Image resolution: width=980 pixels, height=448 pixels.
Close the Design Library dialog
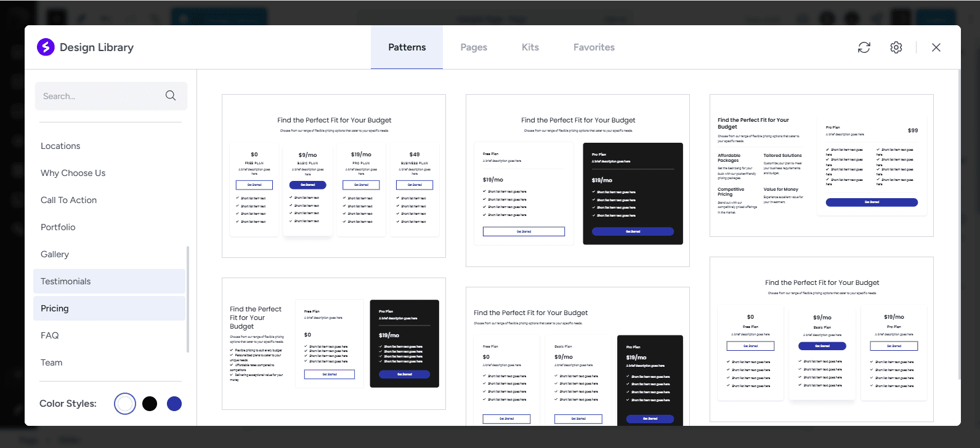[936, 47]
